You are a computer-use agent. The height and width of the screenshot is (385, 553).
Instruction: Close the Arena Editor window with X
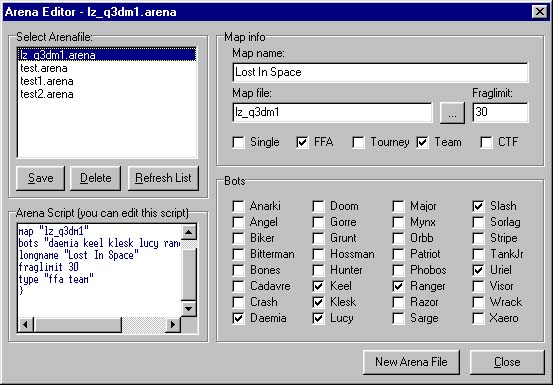pyautogui.click(x=540, y=12)
